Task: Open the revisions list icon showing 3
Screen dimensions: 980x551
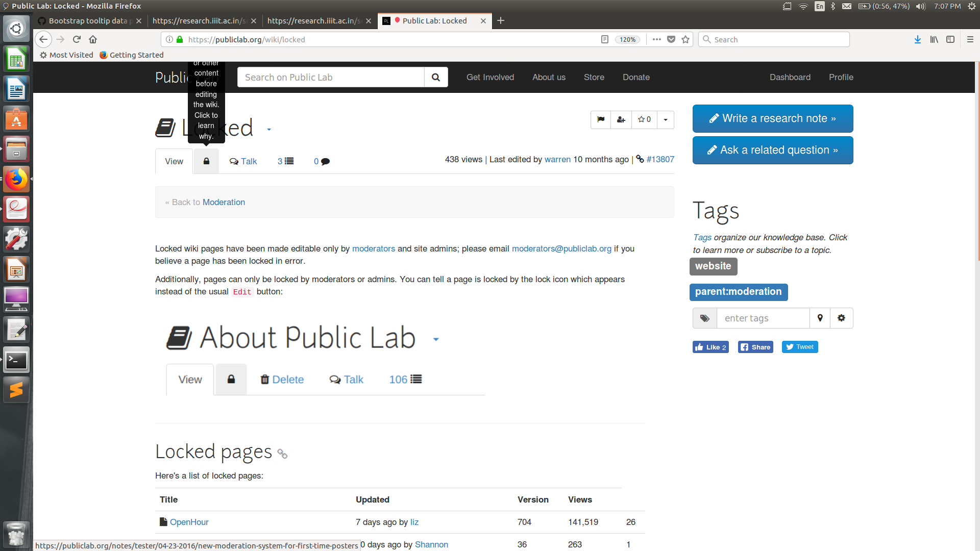Action: click(285, 161)
